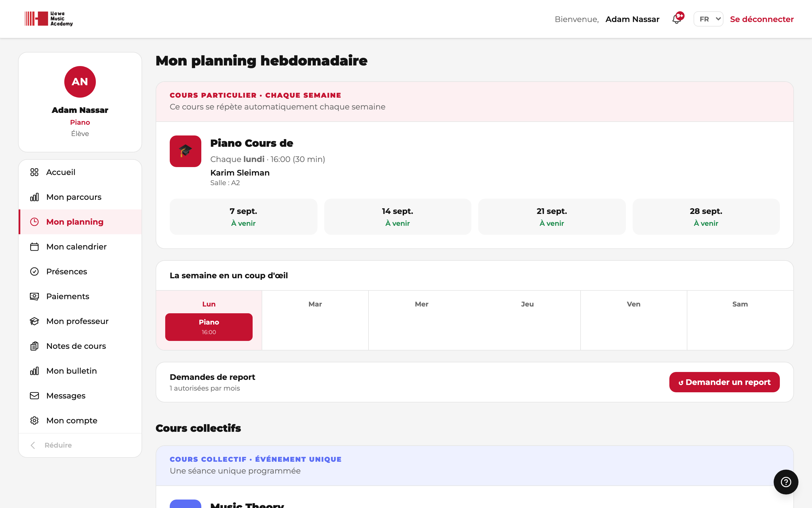Image resolution: width=812 pixels, height=508 pixels.
Task: Click the Cours collectifs heading
Action: (x=198, y=428)
